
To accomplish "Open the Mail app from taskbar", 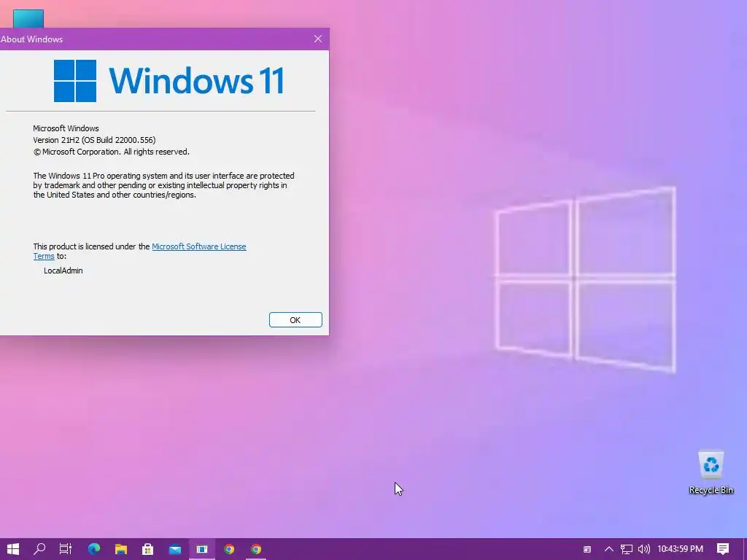I will [175, 549].
